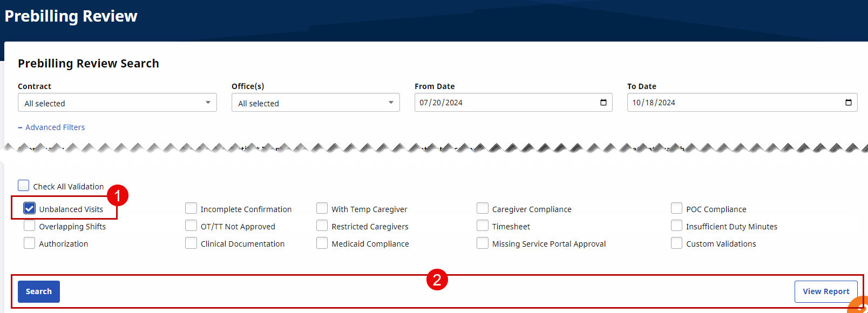Viewport: 868px width, 313px height.
Task: Check the Missing Service Portal Approval box
Action: click(x=483, y=243)
